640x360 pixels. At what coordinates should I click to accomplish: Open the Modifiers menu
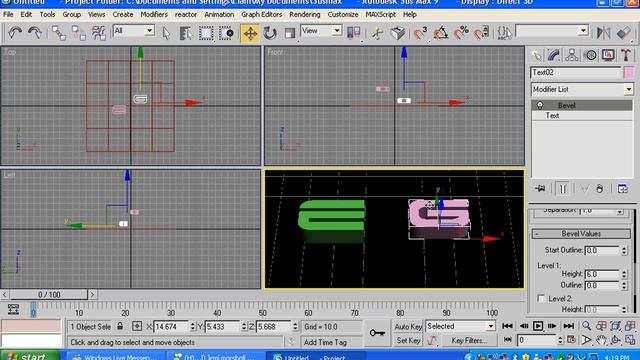pos(154,14)
